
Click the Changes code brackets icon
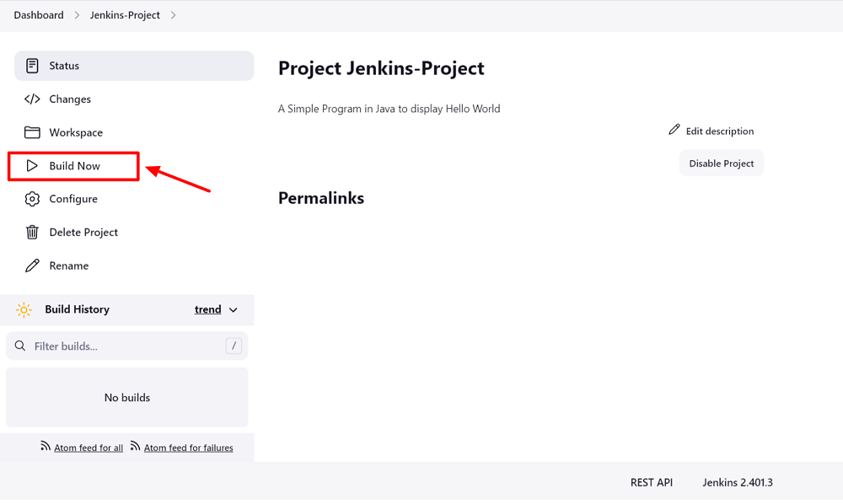(32, 99)
